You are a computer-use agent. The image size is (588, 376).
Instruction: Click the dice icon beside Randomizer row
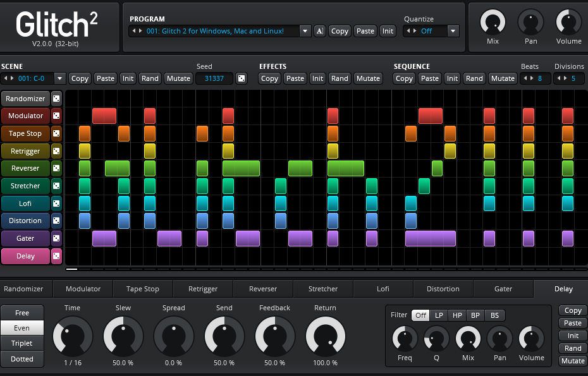tap(56, 99)
